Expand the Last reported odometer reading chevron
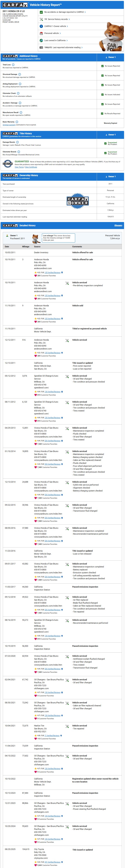This screenshot has width=125, height=868. pos(82,48)
